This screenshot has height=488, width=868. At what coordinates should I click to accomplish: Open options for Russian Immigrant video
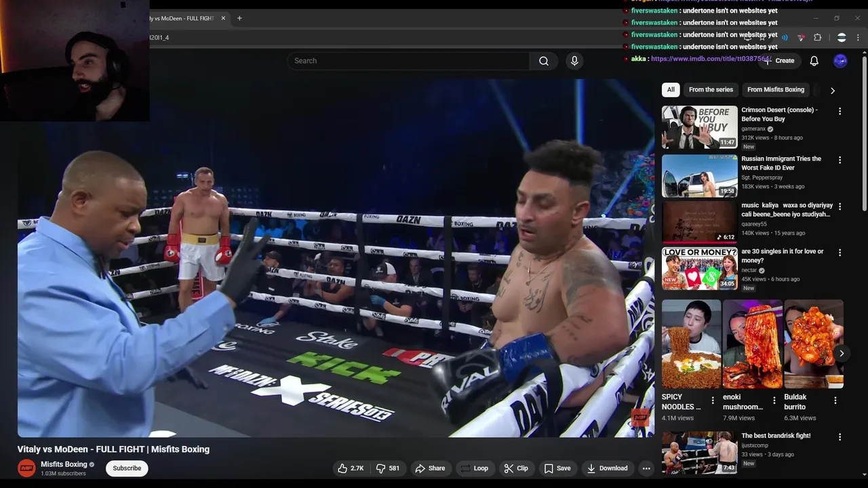(x=840, y=160)
